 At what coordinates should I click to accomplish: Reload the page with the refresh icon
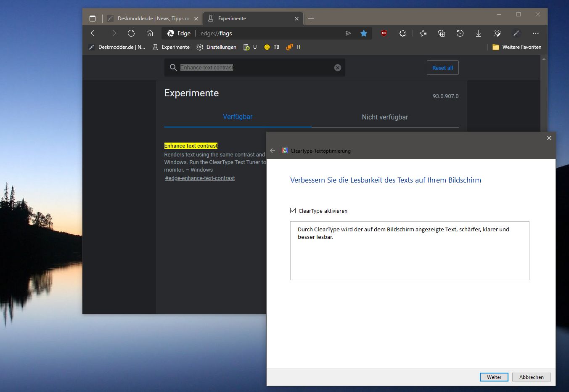click(x=131, y=33)
